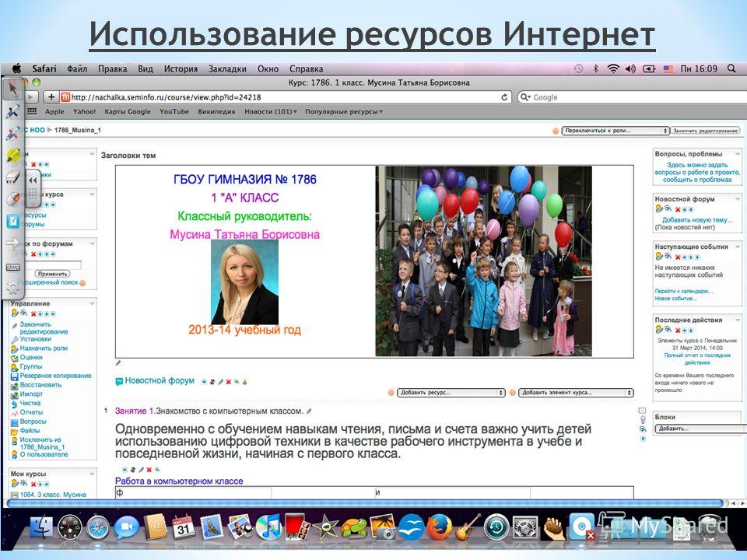The image size is (747, 560).
Task: Select the eraser tool in floating toolbar
Action: pos(13,177)
